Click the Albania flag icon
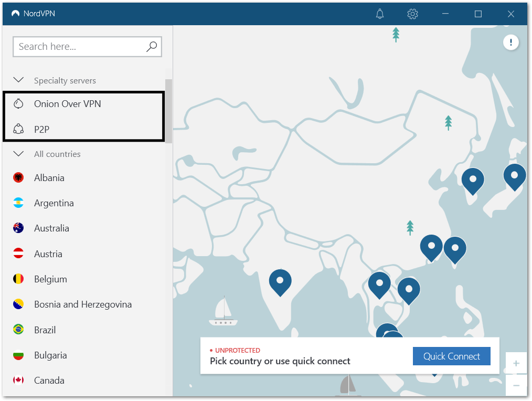 [18, 178]
